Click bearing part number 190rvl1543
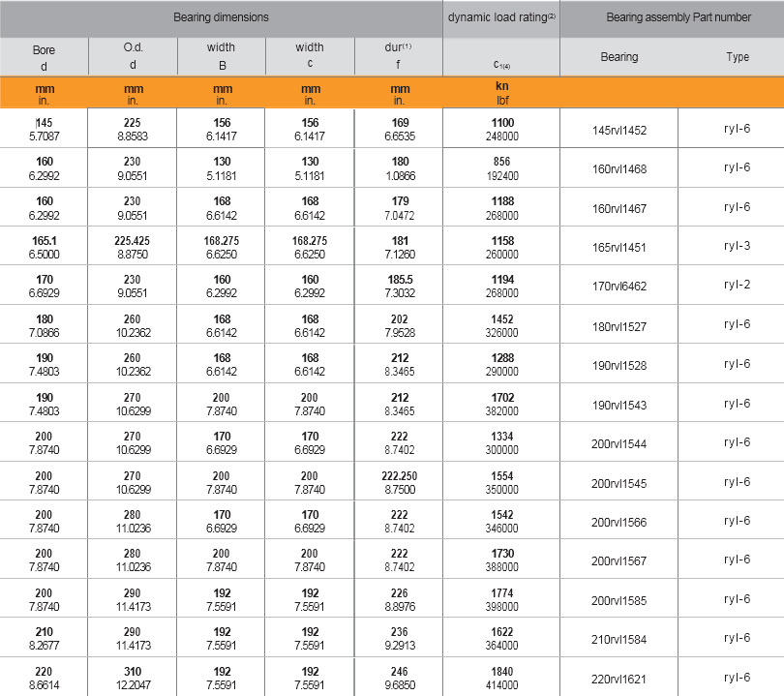The width and height of the screenshot is (784, 696). pyautogui.click(x=619, y=404)
